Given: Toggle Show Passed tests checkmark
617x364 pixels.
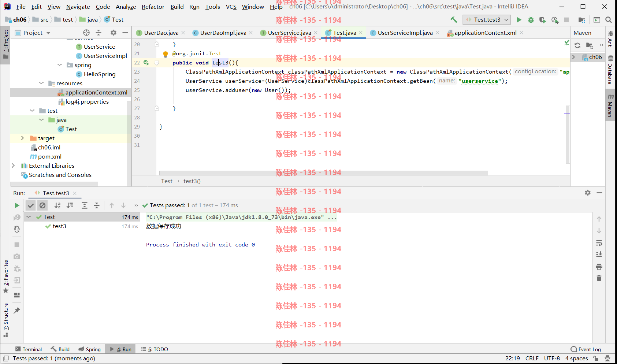Looking at the screenshot, I should 31,205.
